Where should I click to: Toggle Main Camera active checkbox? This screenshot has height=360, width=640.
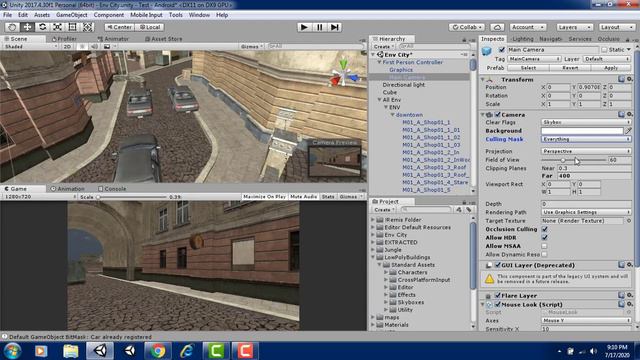502,49
